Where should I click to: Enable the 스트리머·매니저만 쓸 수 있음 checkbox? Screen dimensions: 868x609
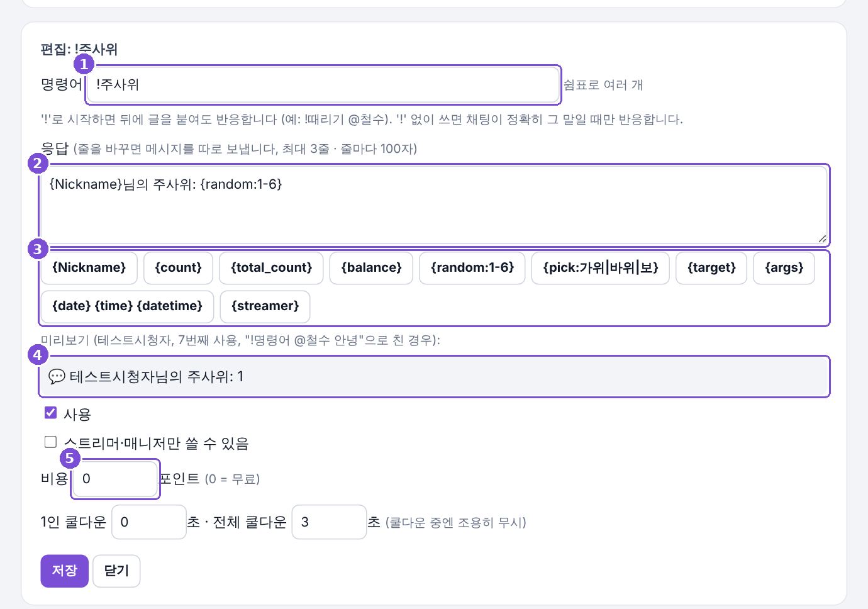pyautogui.click(x=51, y=442)
